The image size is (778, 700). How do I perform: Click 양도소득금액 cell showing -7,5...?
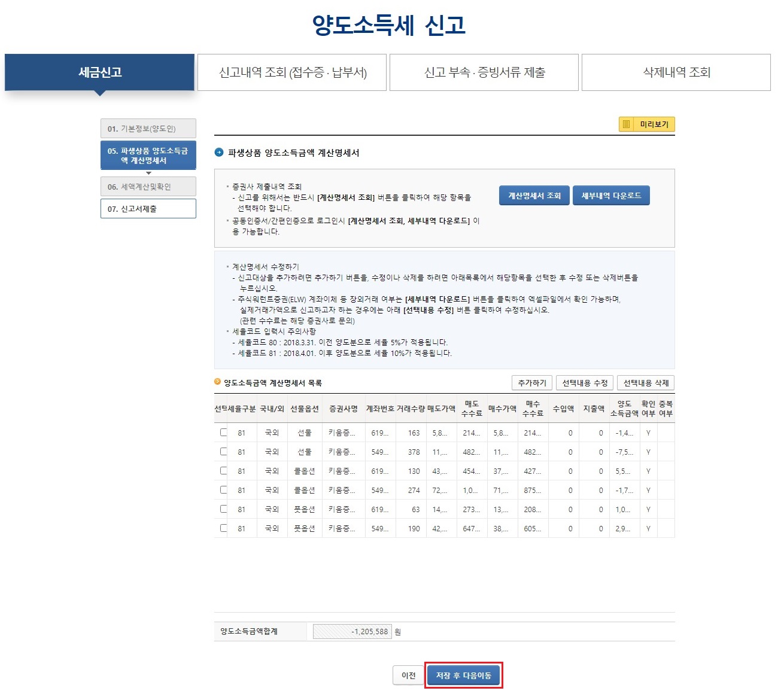(624, 452)
